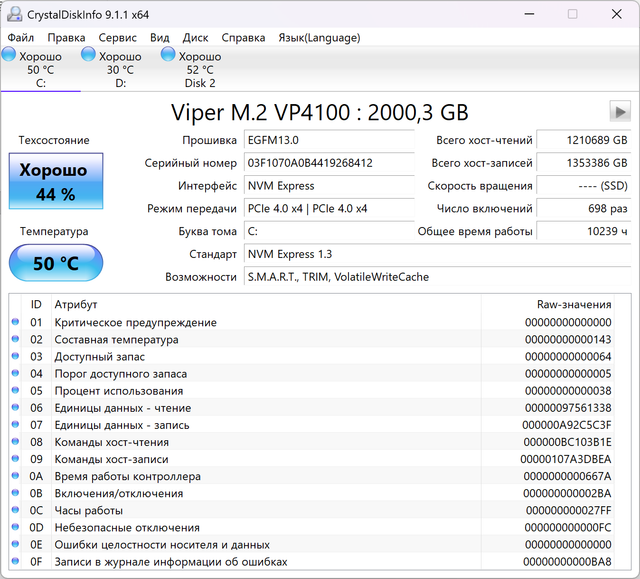Click rotation speed value ---- (SSD)
Image resolution: width=640 pixels, height=579 pixels.
point(584,186)
